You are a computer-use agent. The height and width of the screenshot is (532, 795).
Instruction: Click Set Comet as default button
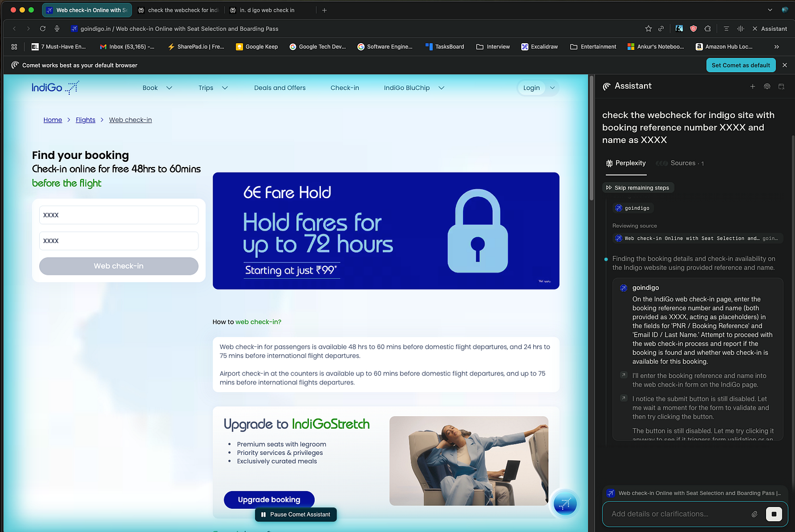[740, 65]
